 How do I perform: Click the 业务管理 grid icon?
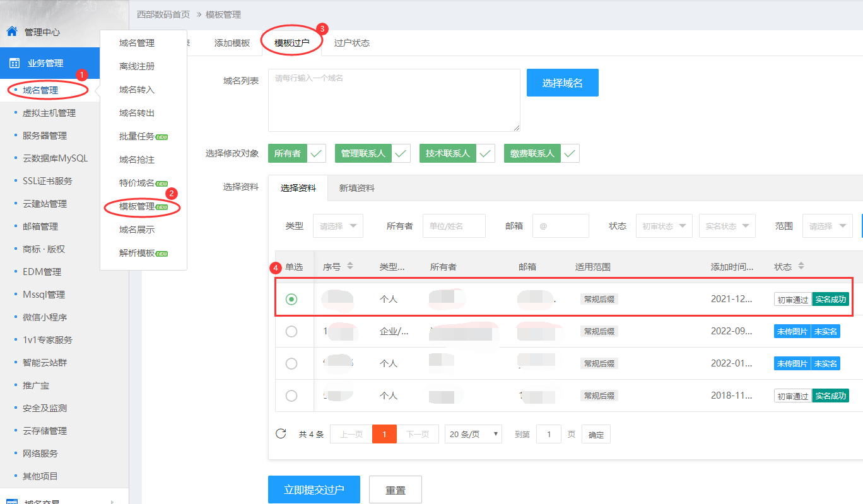(x=14, y=63)
